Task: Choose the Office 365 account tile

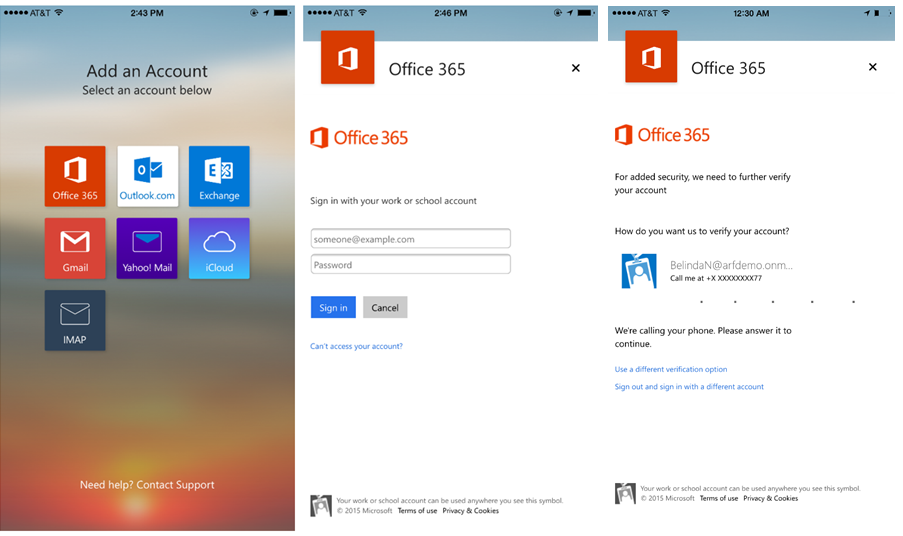Action: click(75, 176)
